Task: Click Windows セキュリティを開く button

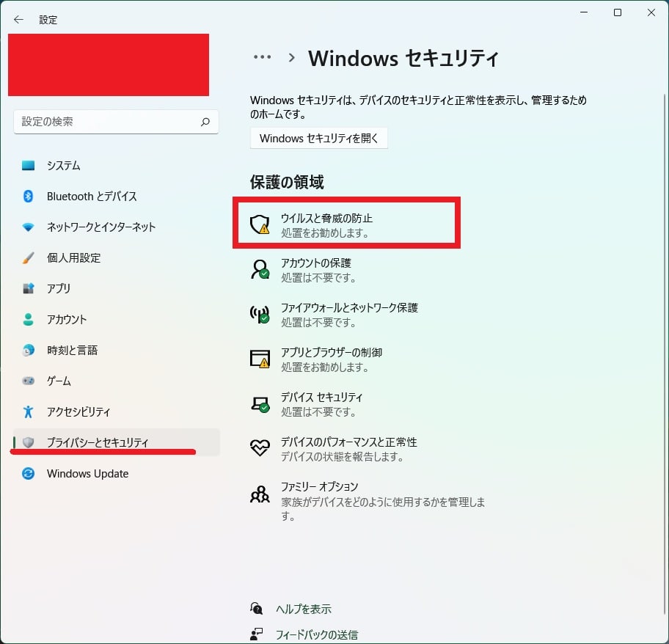Action: pyautogui.click(x=318, y=138)
